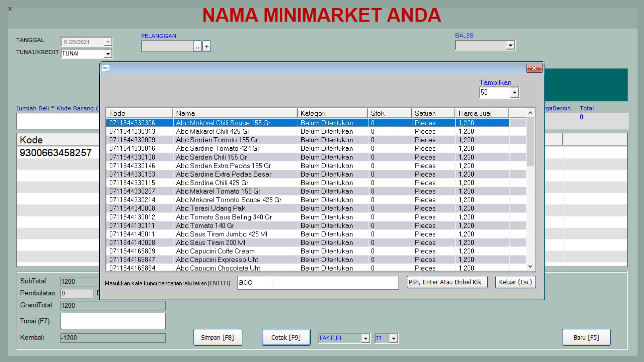Open the font size 11 dropdown

(394, 338)
